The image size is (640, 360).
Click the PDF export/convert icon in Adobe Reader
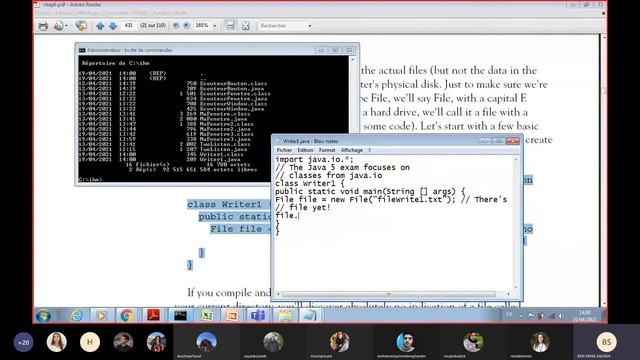58,26
